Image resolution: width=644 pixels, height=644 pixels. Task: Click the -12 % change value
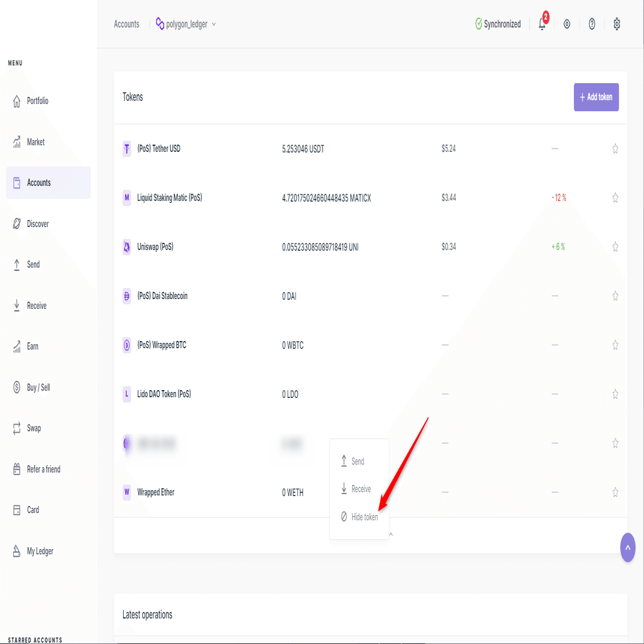tap(558, 198)
